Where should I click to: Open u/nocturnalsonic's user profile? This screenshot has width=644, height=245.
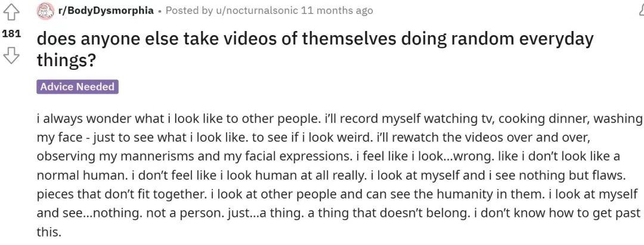(256, 11)
